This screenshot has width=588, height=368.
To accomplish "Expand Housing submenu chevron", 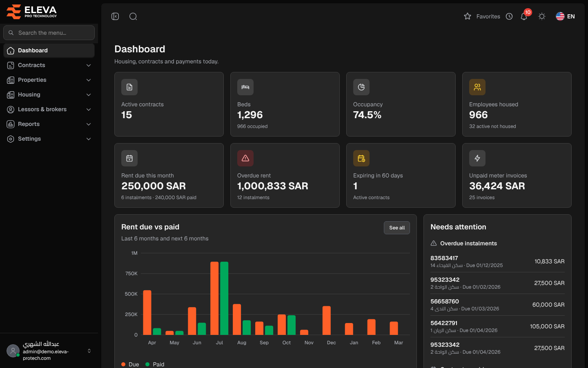I will [89, 95].
